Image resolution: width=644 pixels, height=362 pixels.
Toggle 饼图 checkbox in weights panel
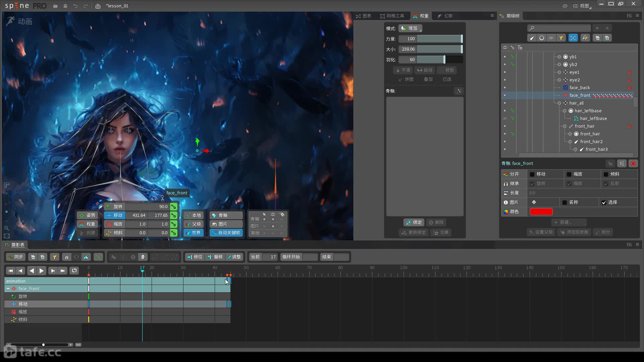tap(400, 79)
